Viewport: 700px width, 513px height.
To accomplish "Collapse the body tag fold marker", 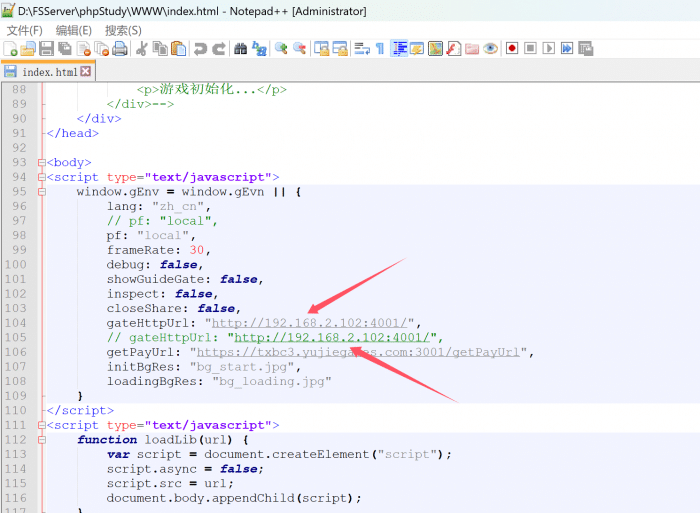I will [40, 163].
